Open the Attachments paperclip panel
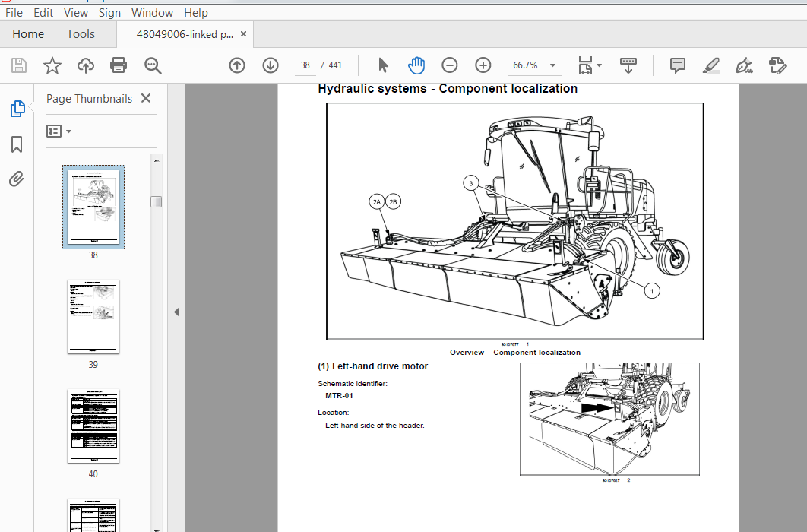The image size is (807, 532). click(x=17, y=179)
